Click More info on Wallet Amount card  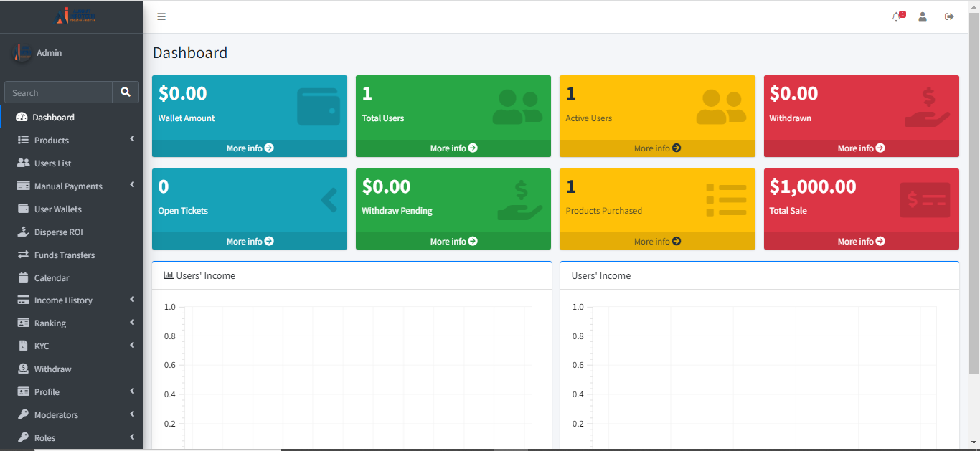[249, 148]
